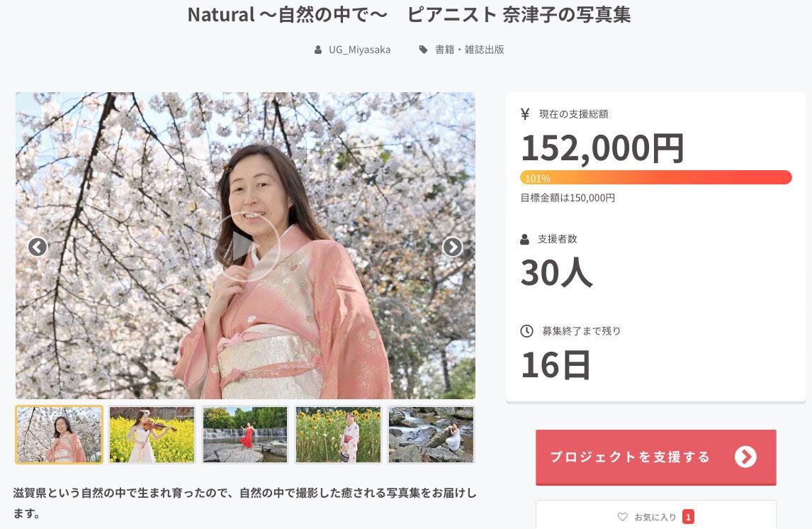Select the cherry blossom kimono thumbnail
Screen dimensions: 812x529
[x=59, y=434]
